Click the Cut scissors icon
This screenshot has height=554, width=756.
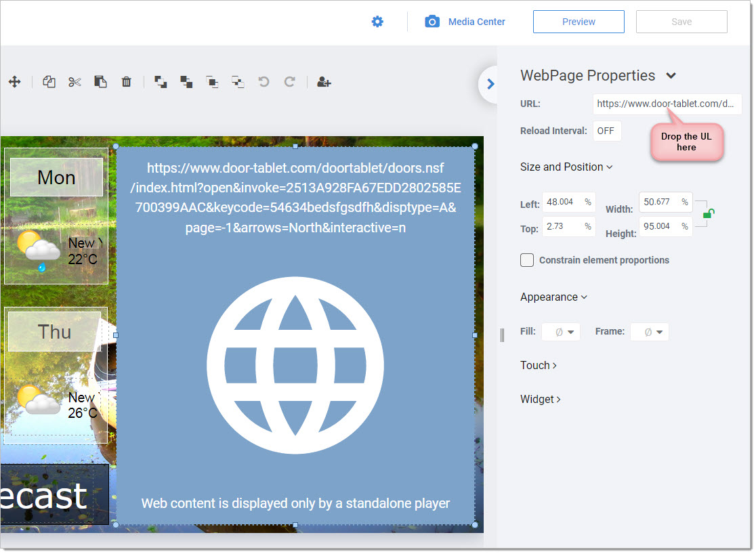coord(75,82)
